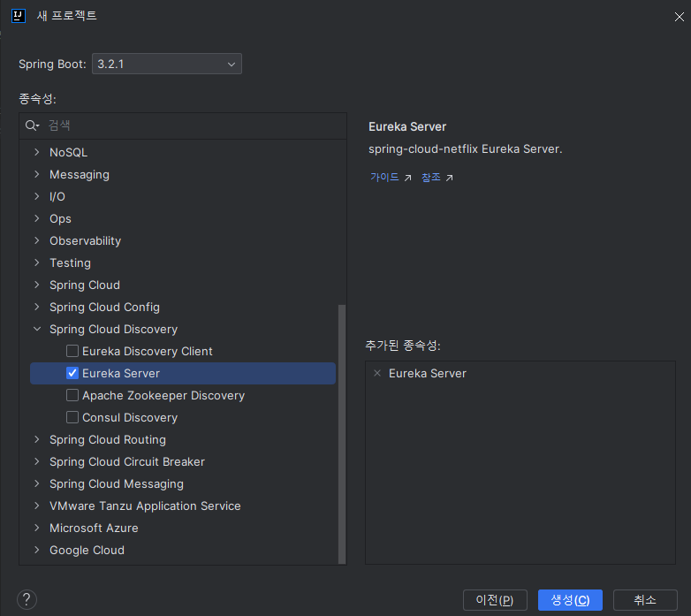Click the Apache Zookeeper Discovery label text

[x=163, y=395]
